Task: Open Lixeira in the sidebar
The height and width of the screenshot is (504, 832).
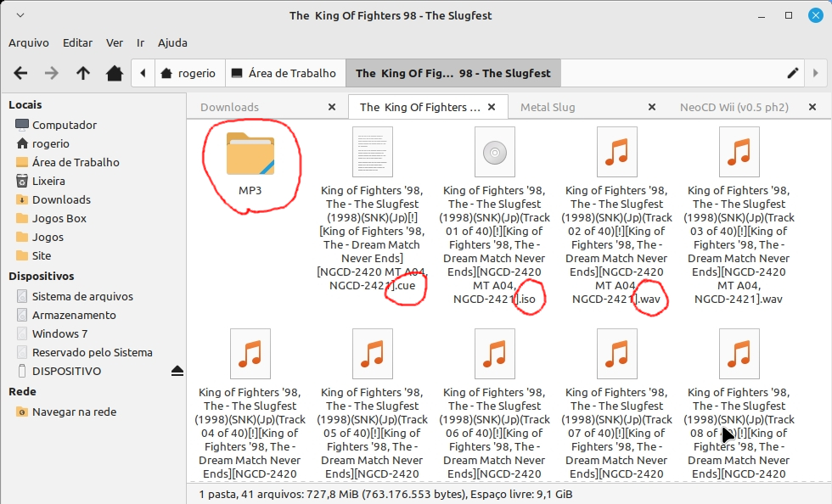Action: (x=48, y=181)
